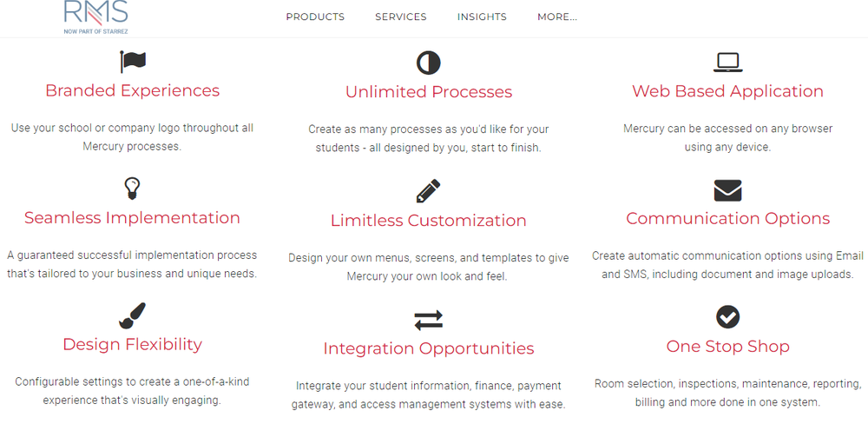Click the pencil icon for Limitless Customization

(429, 191)
